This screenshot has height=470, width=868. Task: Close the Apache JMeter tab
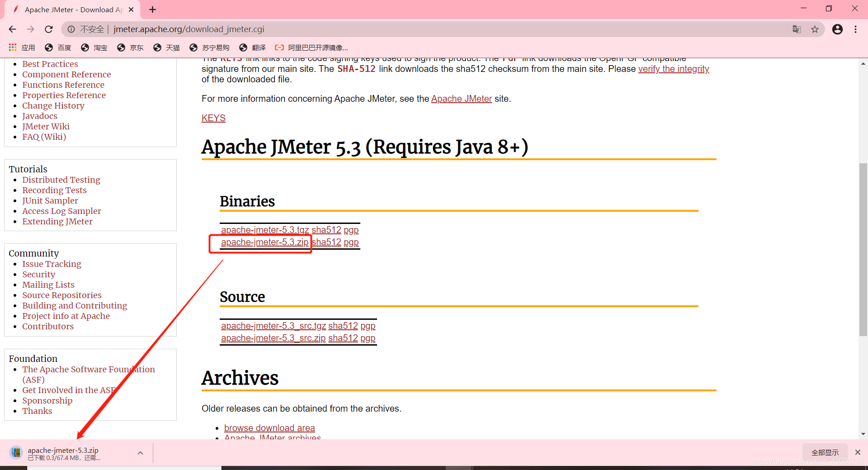(131, 9)
